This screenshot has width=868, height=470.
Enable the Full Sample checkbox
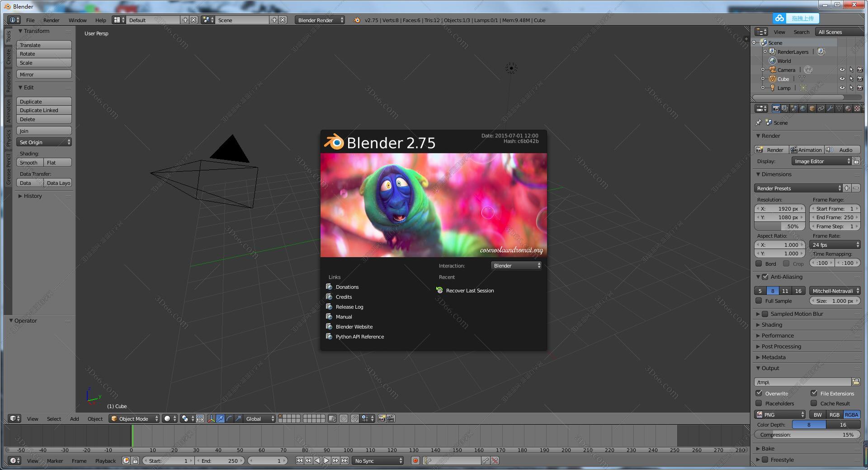(759, 301)
